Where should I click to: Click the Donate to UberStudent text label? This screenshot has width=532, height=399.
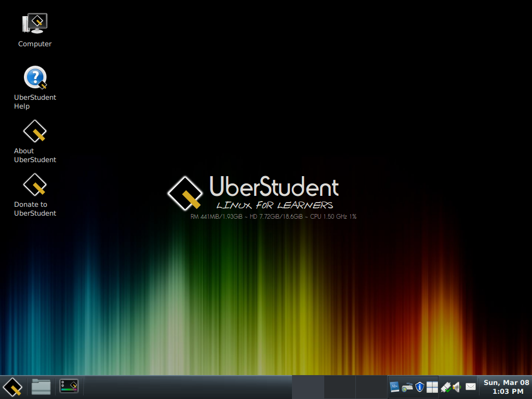pyautogui.click(x=34, y=209)
